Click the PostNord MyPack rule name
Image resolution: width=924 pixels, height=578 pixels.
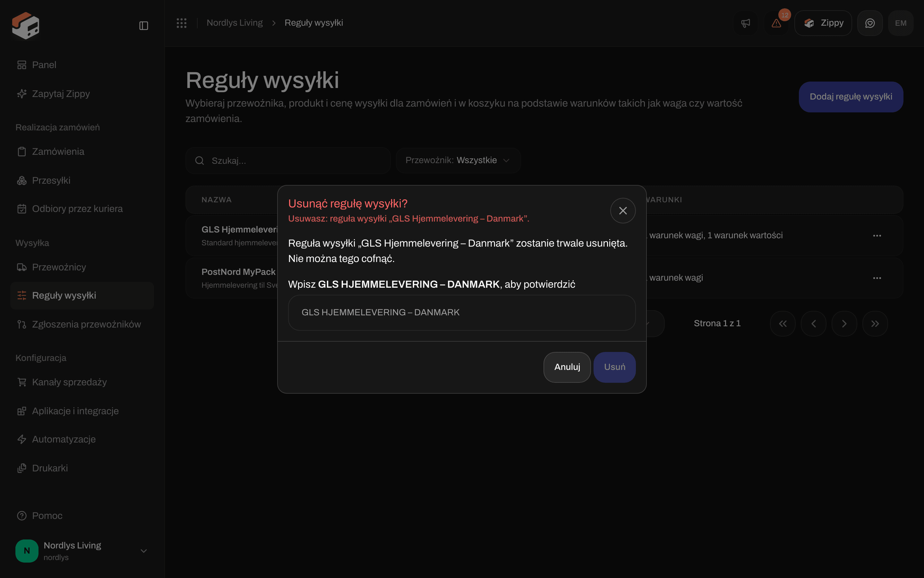pyautogui.click(x=238, y=272)
